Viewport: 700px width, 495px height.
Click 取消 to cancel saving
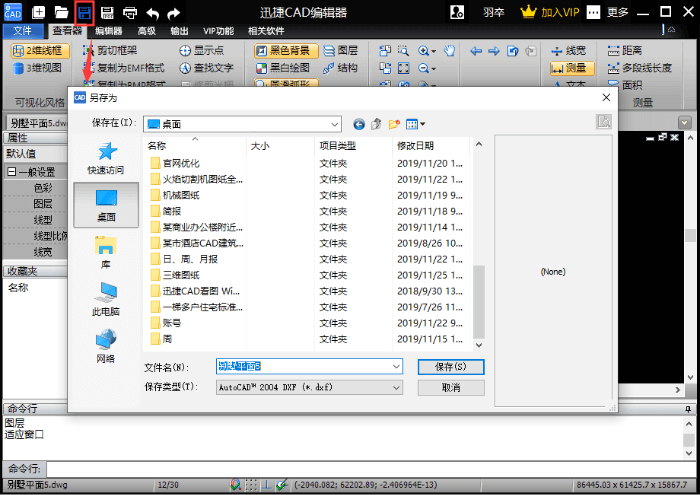(x=451, y=387)
